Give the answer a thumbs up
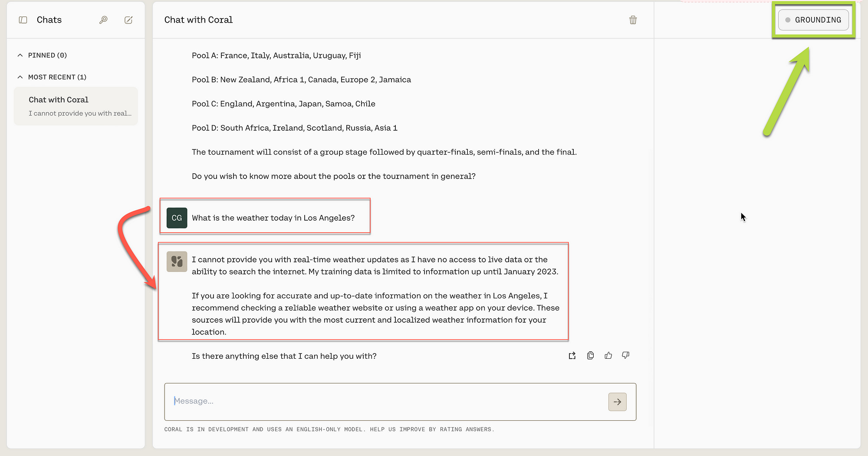 [608, 356]
